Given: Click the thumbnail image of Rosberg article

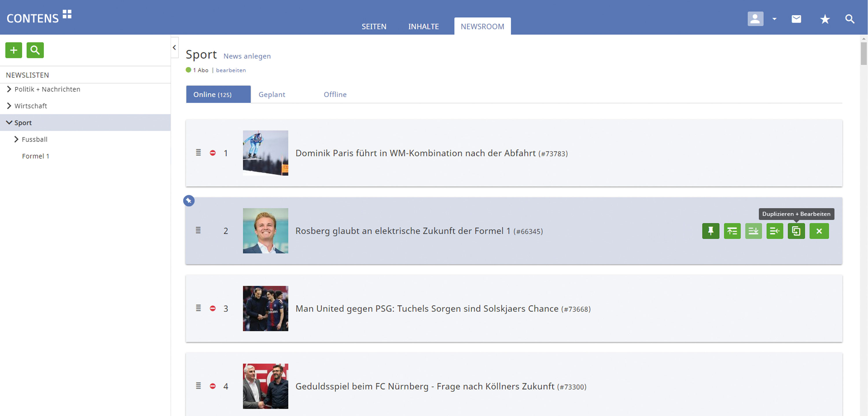Looking at the screenshot, I should [x=265, y=230].
